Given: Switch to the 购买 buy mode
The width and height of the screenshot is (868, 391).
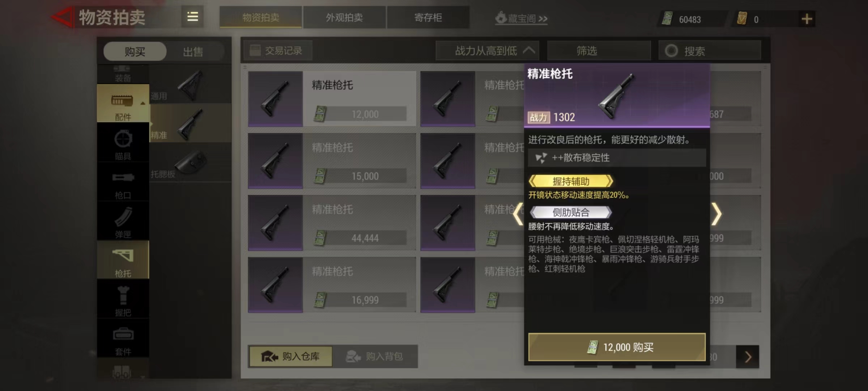Looking at the screenshot, I should [x=135, y=51].
